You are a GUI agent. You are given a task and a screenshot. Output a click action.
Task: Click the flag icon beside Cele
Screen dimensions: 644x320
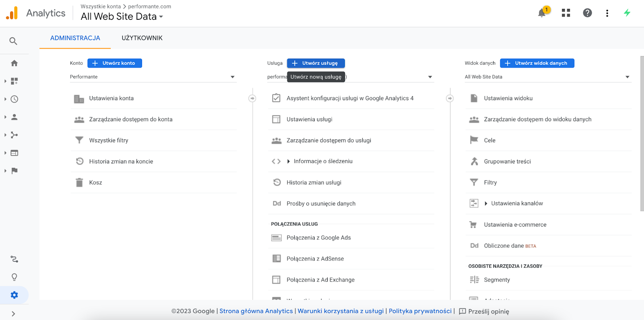tap(474, 140)
